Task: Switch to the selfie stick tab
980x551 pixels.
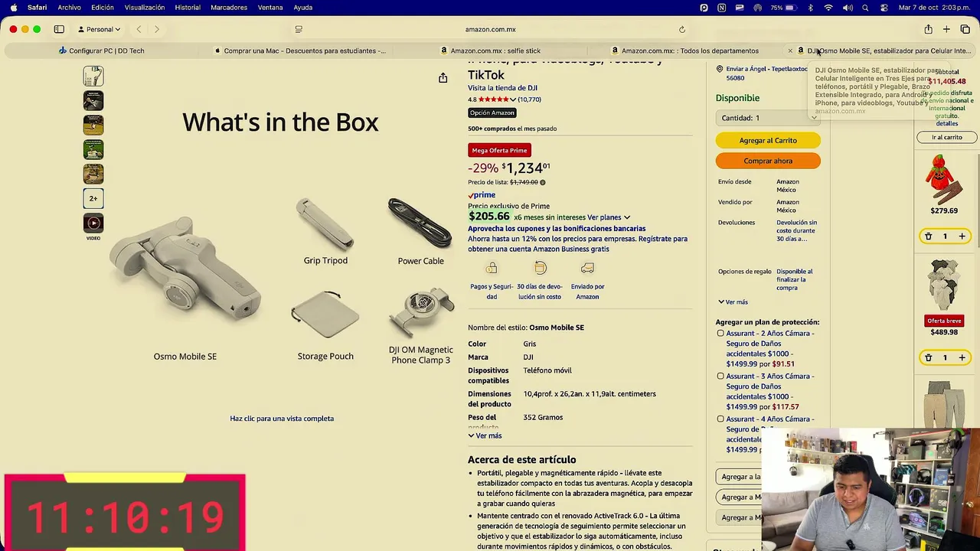Action: pyautogui.click(x=490, y=51)
